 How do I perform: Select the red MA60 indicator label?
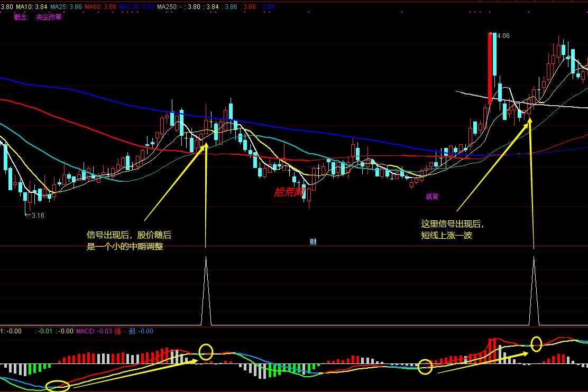[x=100, y=7]
